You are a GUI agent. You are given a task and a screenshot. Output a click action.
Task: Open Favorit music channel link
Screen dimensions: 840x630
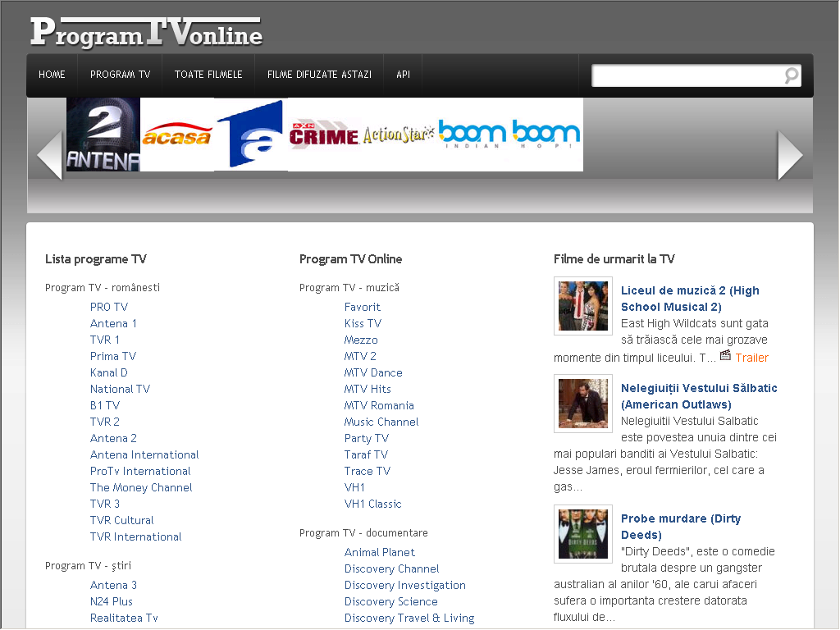(x=362, y=307)
